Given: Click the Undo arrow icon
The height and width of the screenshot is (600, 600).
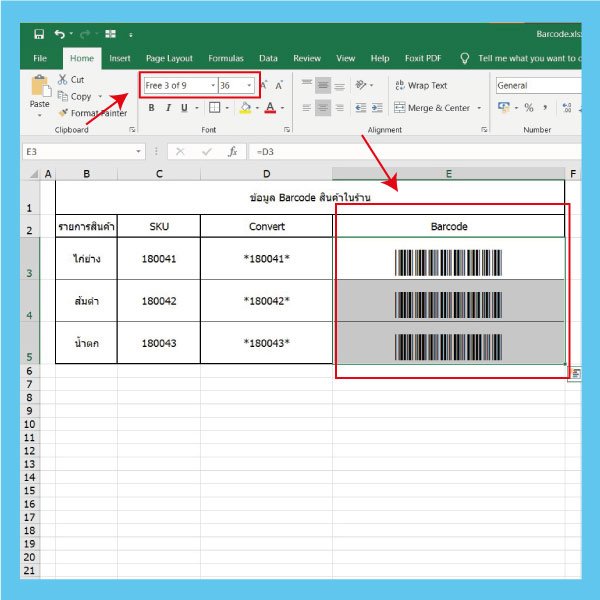Looking at the screenshot, I should pos(59,34).
